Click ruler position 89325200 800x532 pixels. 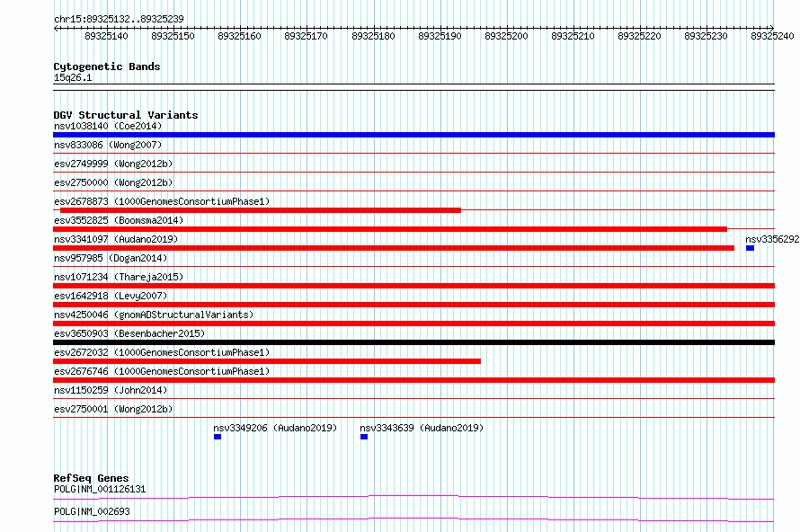coord(506,36)
